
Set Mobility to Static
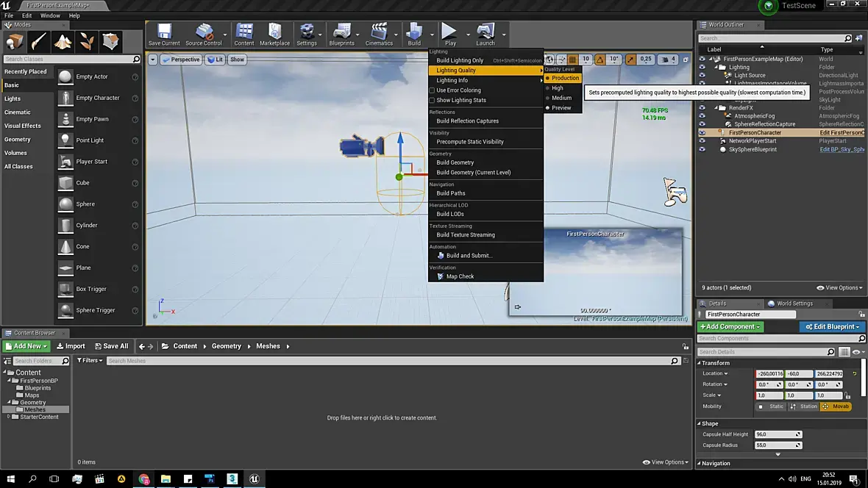[x=772, y=406]
